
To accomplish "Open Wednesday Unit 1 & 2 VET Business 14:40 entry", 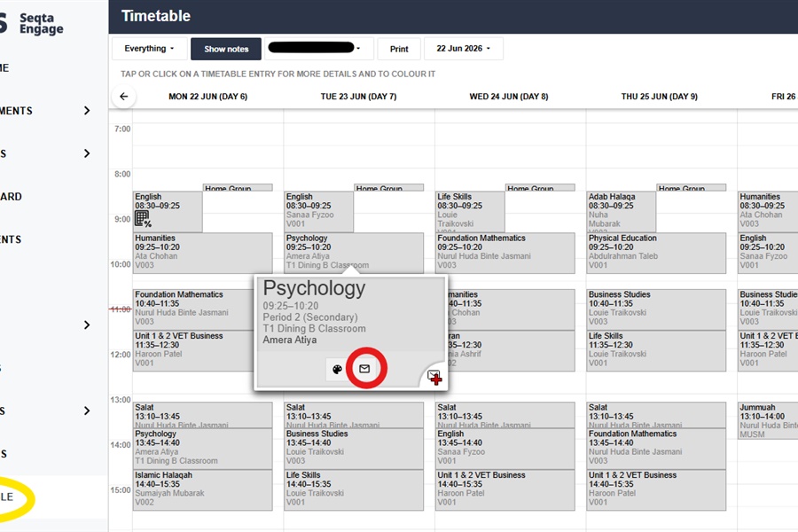I will pyautogui.click(x=505, y=489).
